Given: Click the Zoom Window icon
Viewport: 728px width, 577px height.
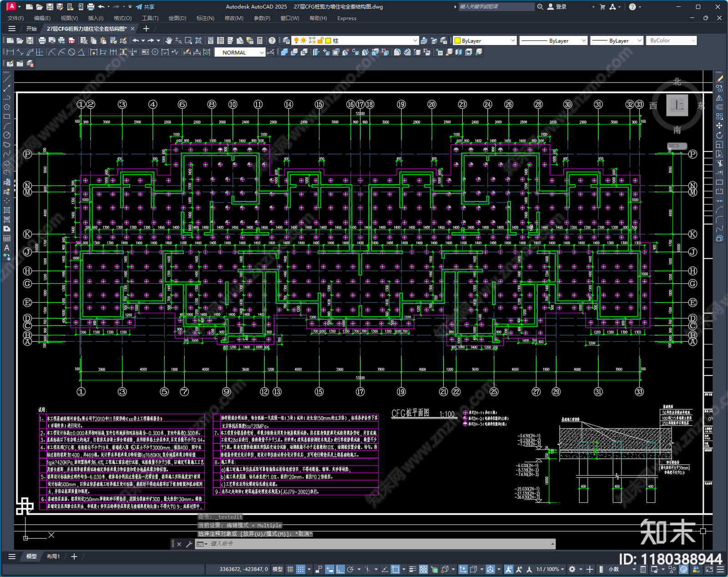Looking at the screenshot, I should (188, 40).
